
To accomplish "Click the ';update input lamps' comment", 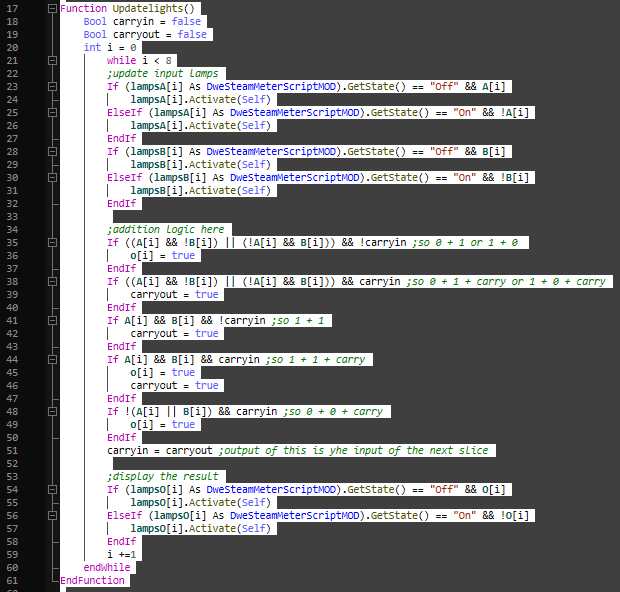I will 163,74.
